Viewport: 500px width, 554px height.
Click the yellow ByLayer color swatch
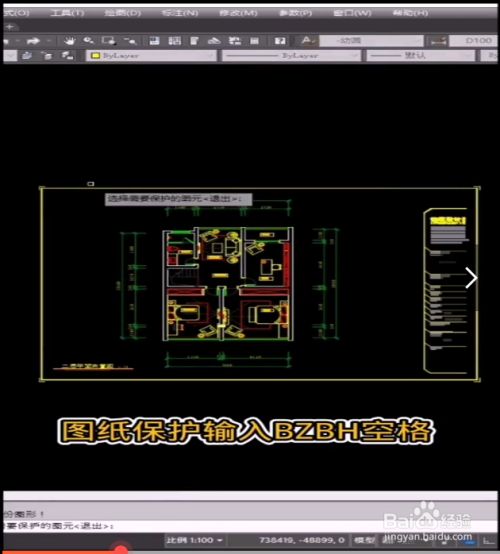95,56
